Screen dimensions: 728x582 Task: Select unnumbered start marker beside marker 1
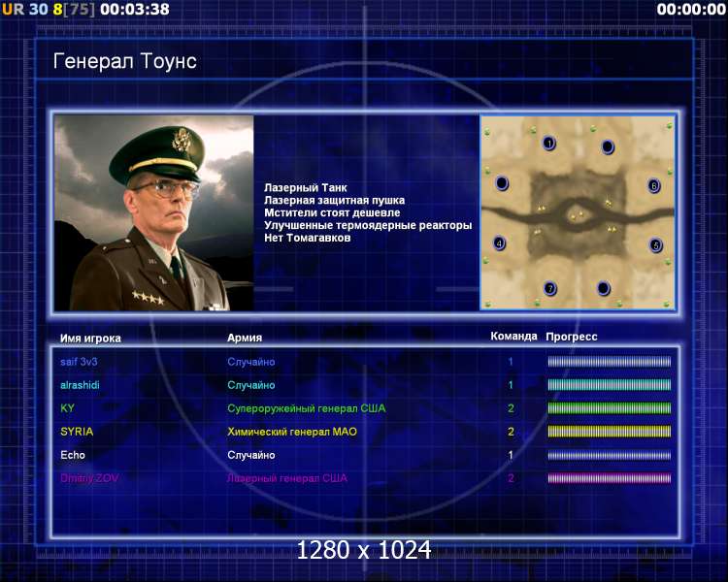coord(608,146)
